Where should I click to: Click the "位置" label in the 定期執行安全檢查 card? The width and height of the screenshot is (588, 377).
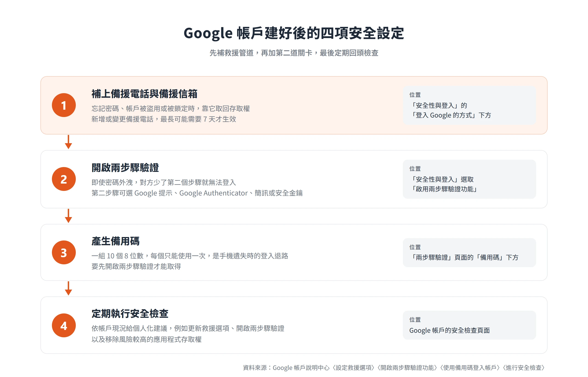pos(415,320)
